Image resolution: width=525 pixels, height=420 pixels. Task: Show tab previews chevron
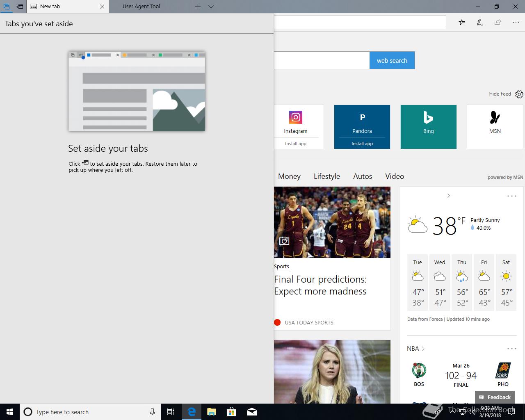pyautogui.click(x=211, y=7)
